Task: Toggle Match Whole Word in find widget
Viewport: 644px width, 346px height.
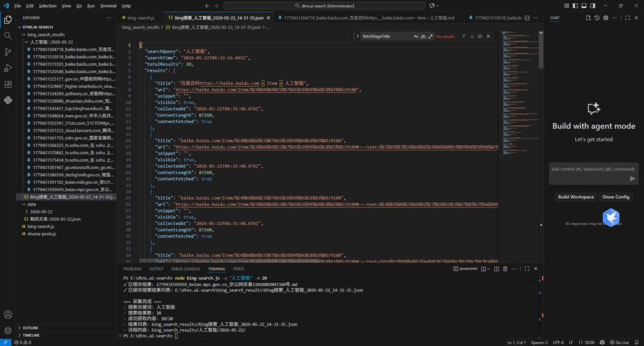Action: click(423, 36)
